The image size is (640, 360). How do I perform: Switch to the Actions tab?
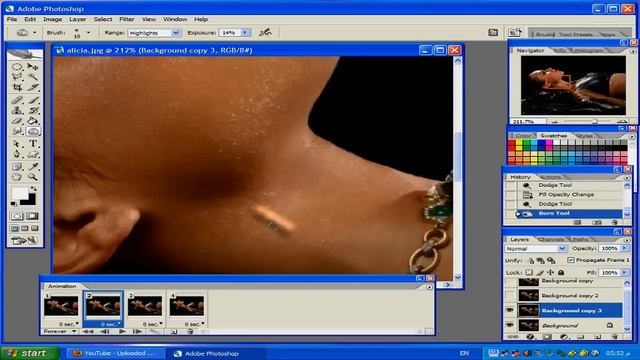pyautogui.click(x=550, y=177)
